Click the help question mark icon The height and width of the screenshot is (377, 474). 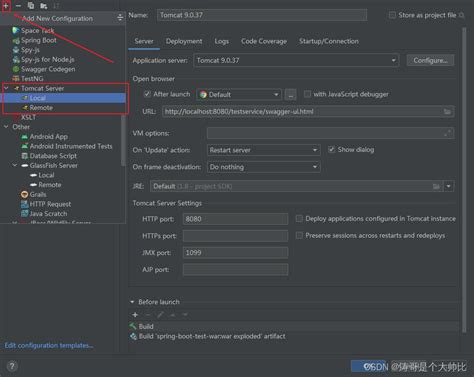tap(12, 366)
